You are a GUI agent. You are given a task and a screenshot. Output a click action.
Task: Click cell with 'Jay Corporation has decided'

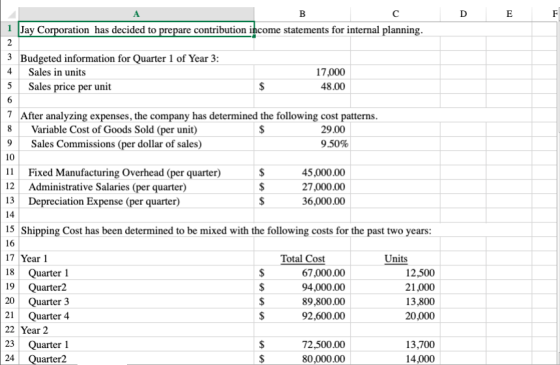(136, 30)
